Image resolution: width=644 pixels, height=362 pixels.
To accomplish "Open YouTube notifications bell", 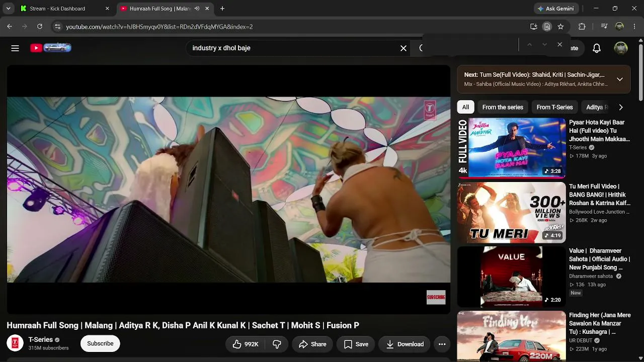I will tap(597, 48).
